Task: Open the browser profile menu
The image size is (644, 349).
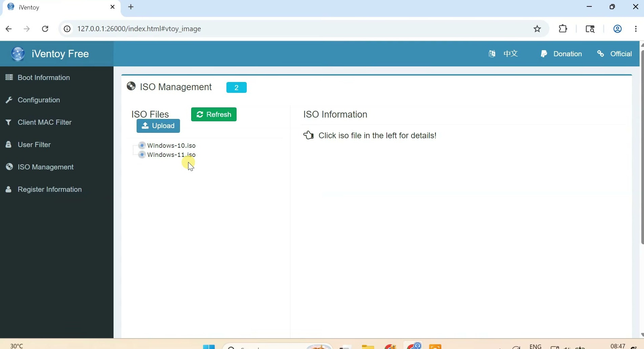Action: [618, 29]
